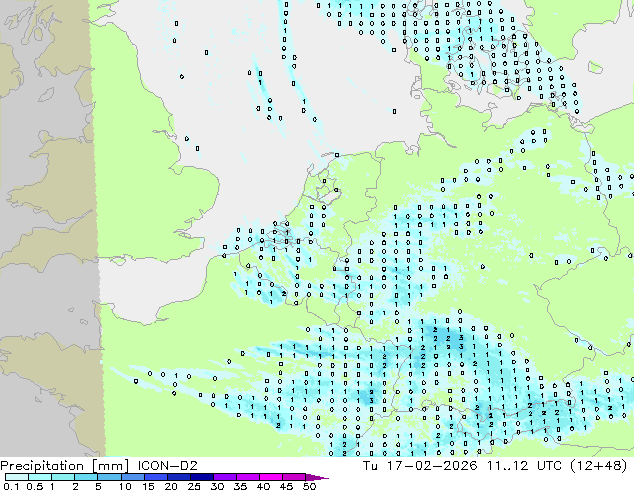Click the 45–50 mm legend color swatch
This screenshot has height=490, width=634.
tap(294, 477)
